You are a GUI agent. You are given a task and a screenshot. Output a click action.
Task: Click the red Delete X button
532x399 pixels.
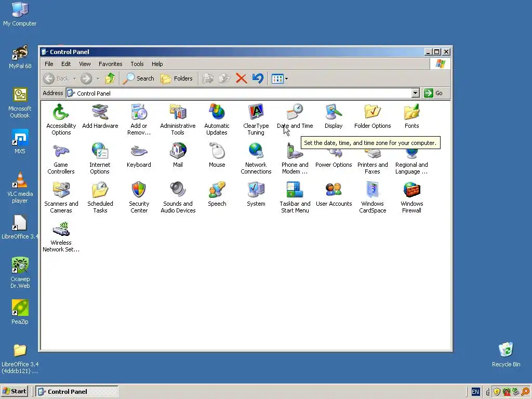(x=241, y=78)
